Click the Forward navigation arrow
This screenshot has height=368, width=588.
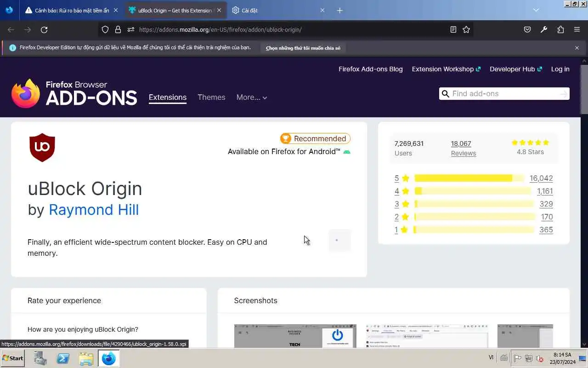point(28,29)
